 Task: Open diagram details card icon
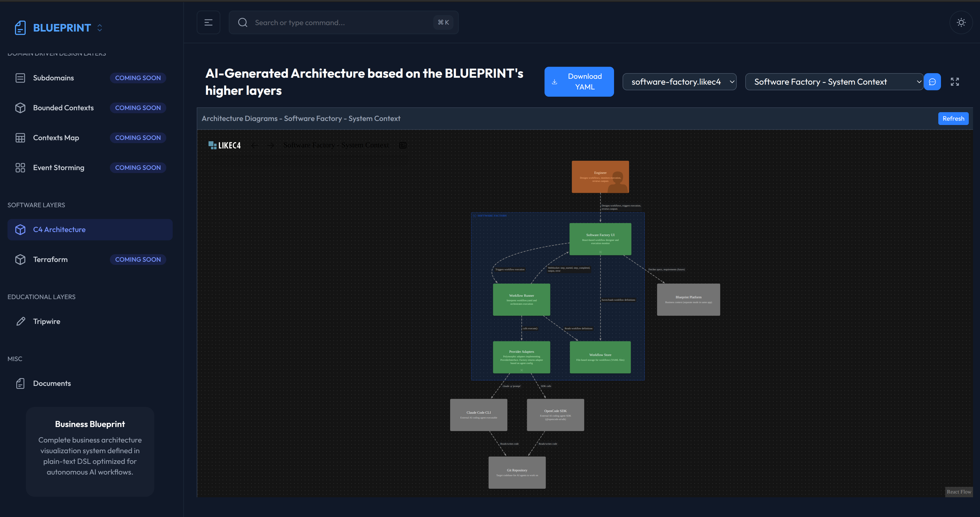[x=403, y=145]
